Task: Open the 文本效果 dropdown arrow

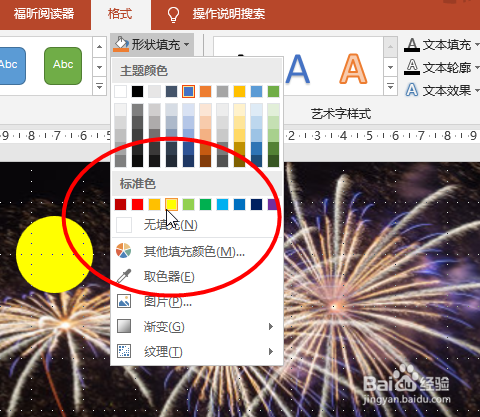Action: [477, 90]
